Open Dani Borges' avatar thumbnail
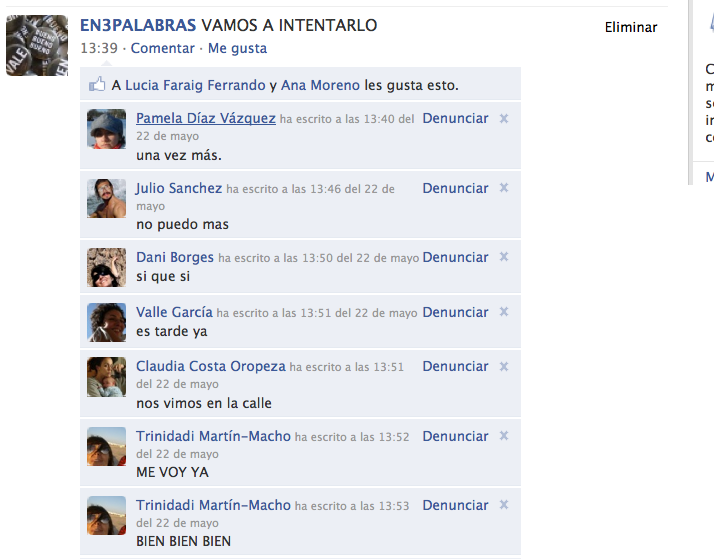Image resolution: width=714 pixels, height=559 pixels. 107,267
